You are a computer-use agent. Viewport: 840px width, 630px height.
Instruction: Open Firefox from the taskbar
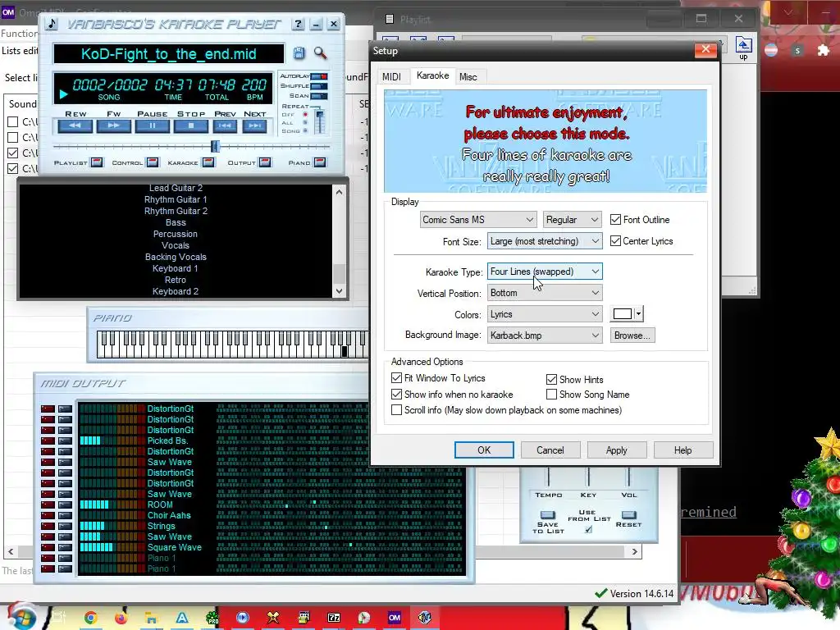coord(121,618)
